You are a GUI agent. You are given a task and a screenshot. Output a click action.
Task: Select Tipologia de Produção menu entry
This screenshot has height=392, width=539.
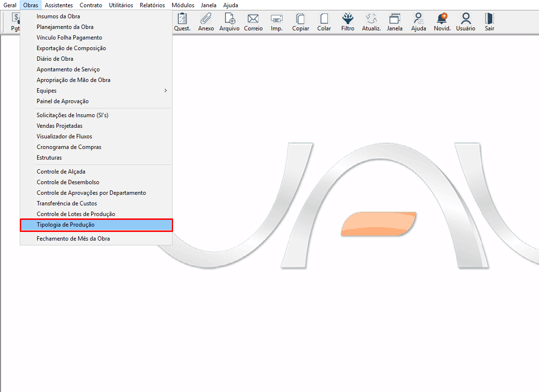pos(66,225)
